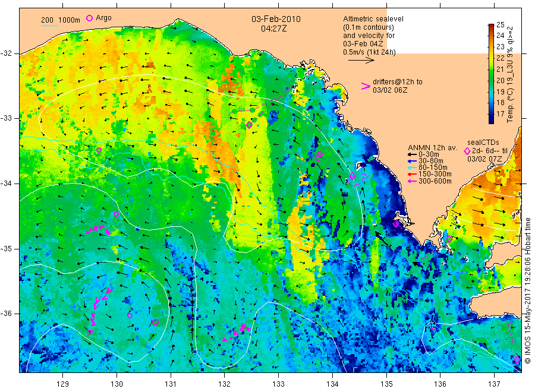
Task: Click the blue 30-80m legend arrow
Action: (x=412, y=161)
